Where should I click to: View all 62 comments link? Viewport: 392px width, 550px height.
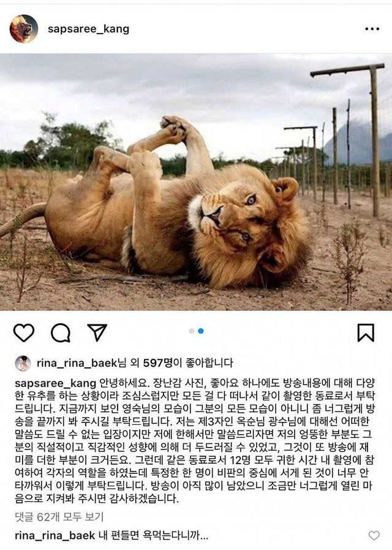click(59, 517)
